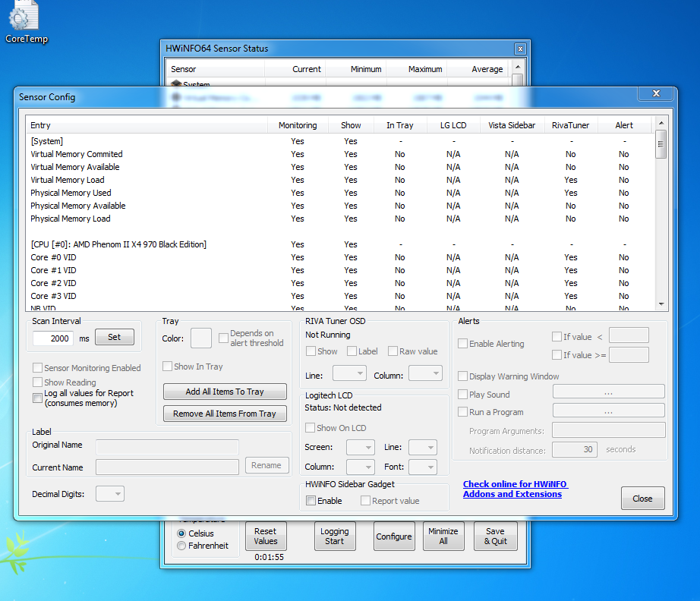Check Display Warning Window
The image size is (700, 601).
tap(463, 376)
